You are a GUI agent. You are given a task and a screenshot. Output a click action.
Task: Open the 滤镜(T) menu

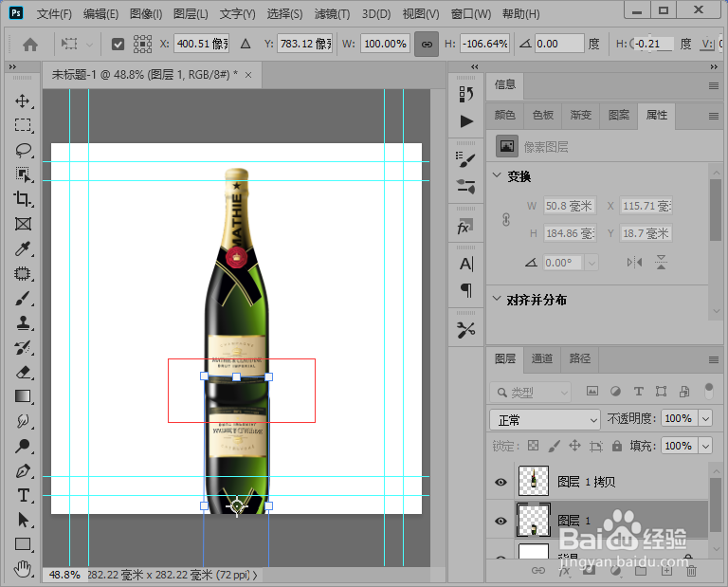coord(332,14)
